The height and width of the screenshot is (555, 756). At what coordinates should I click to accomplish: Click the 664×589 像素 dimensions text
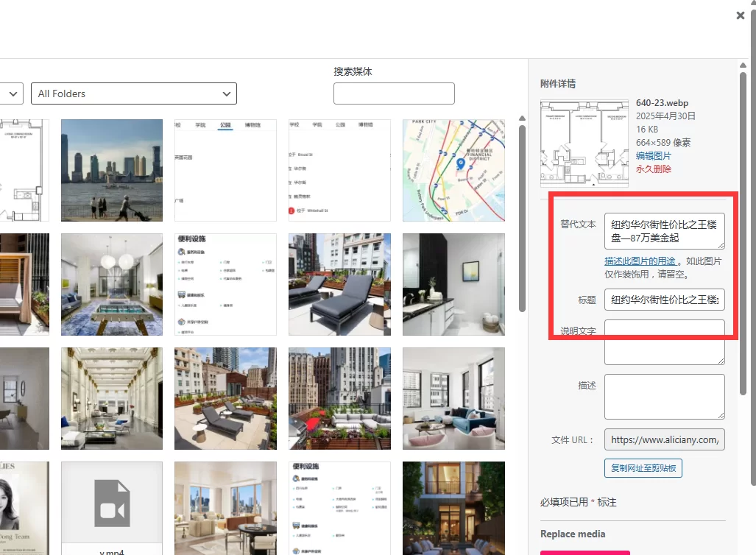click(x=663, y=142)
